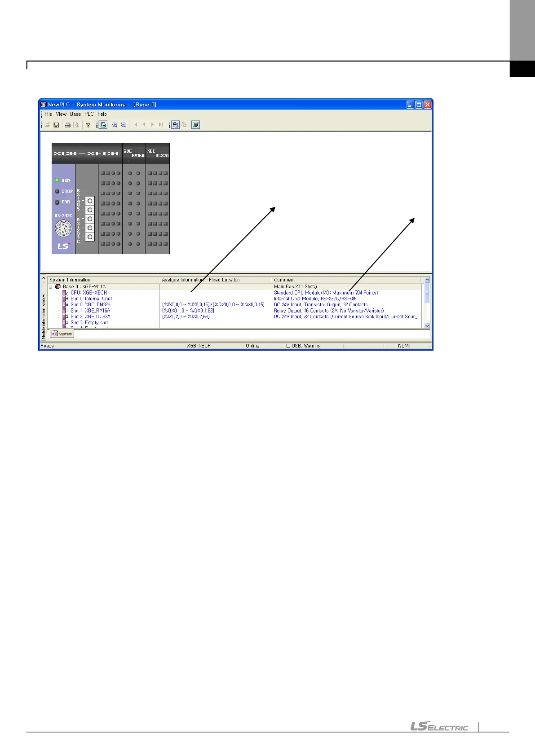Click the round RS-232C connector port
This screenshot has width=535, height=756.
click(x=63, y=229)
